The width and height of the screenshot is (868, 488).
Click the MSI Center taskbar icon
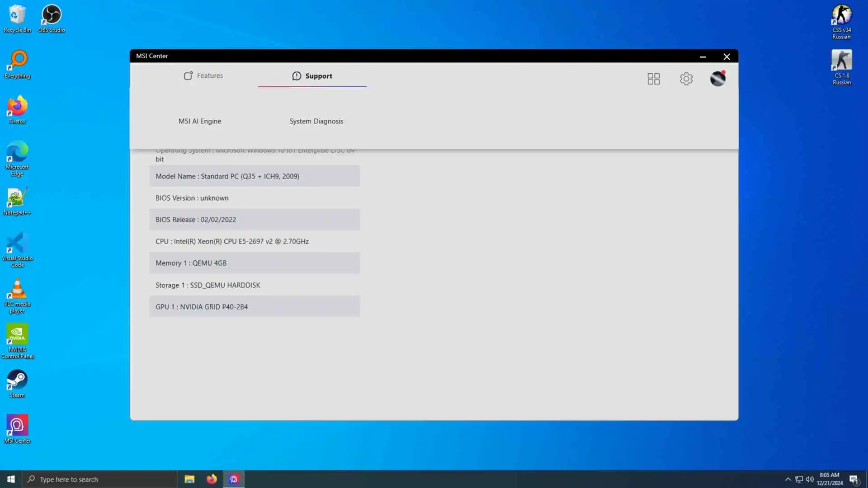tap(234, 479)
